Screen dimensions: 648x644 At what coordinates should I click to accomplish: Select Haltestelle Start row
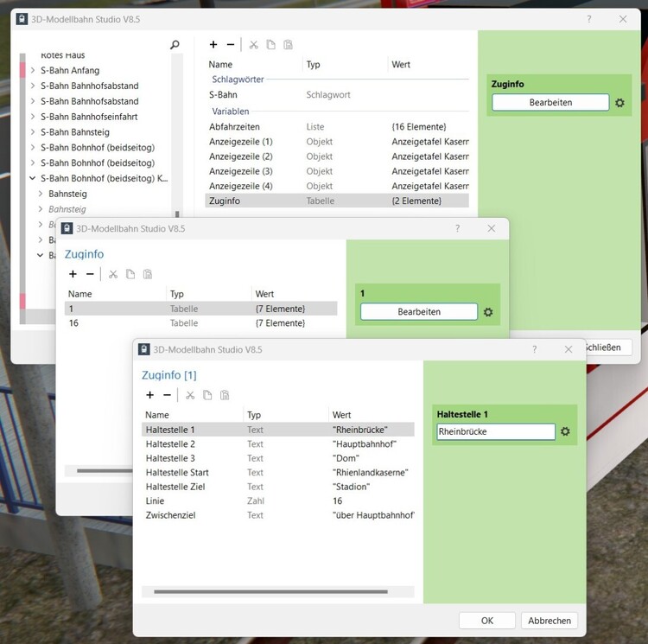[277, 473]
